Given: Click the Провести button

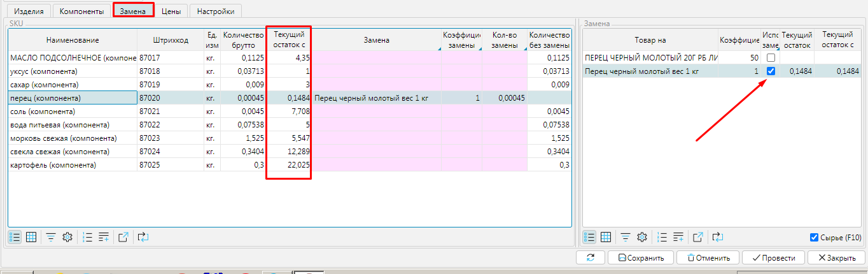Looking at the screenshot, I should click(773, 258).
